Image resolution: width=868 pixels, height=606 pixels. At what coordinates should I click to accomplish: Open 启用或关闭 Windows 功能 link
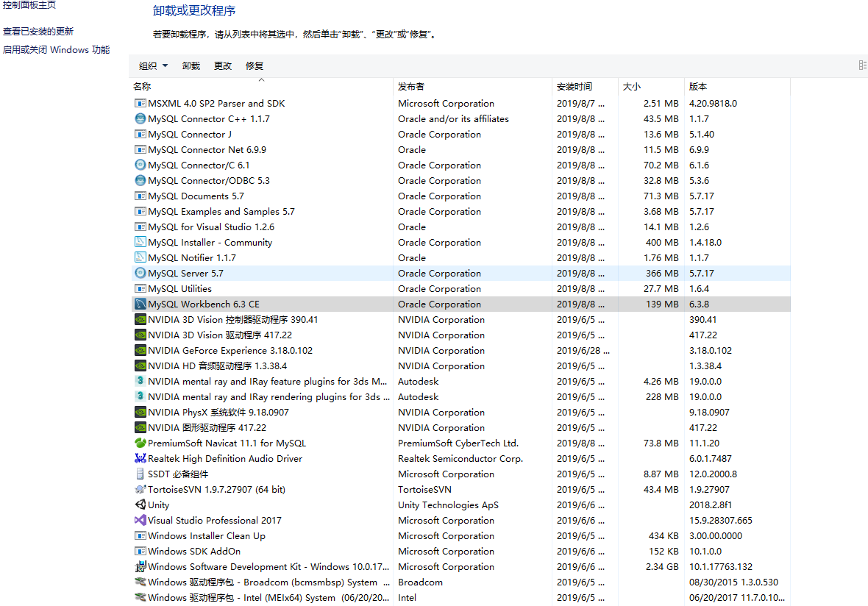56,50
